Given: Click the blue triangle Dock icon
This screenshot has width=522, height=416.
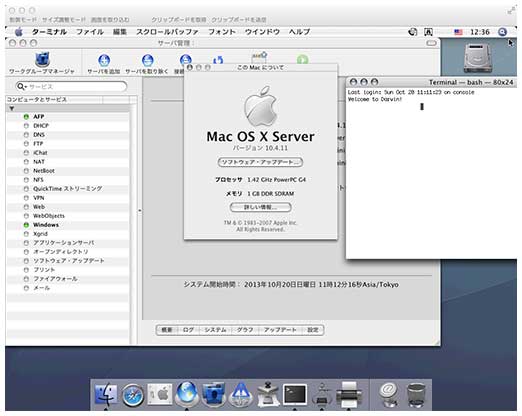Looking at the screenshot, I should pyautogui.click(x=241, y=394).
